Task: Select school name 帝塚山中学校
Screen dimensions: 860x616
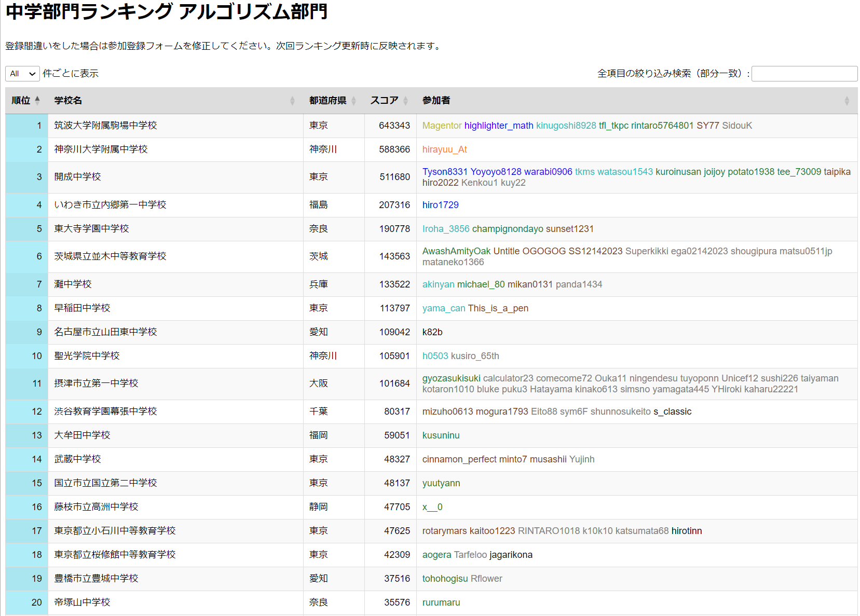Action: point(83,603)
